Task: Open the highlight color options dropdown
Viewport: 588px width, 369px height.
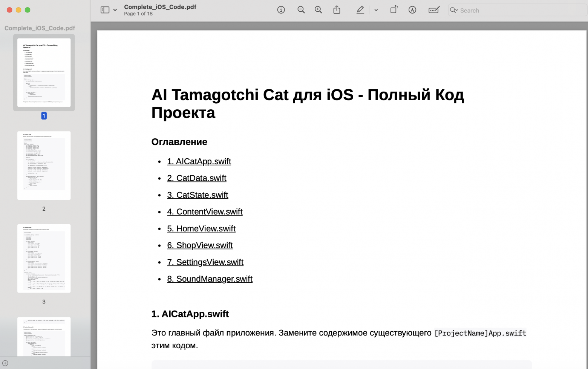Action: click(376, 10)
